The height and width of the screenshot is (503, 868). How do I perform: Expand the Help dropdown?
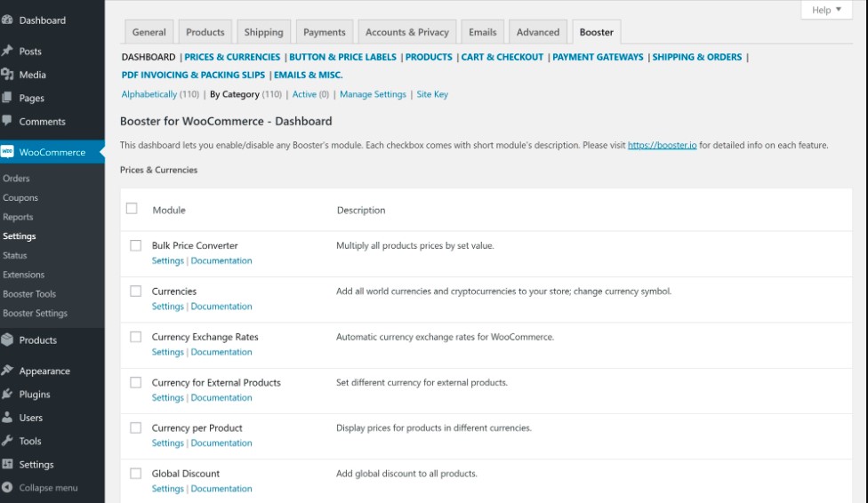point(826,10)
